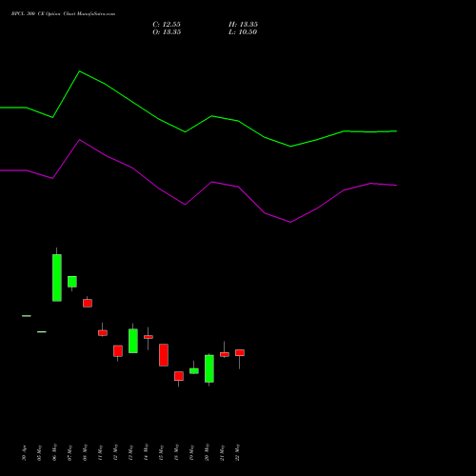Select the red candlestick for 12 May

click(118, 351)
